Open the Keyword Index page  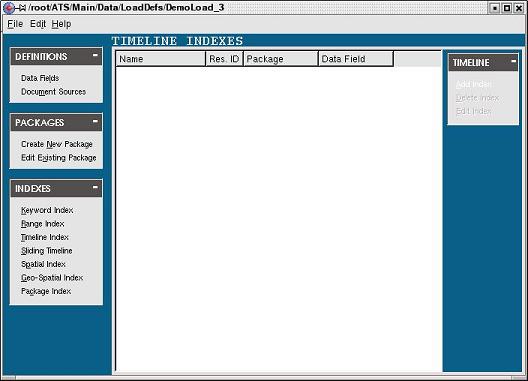tap(47, 210)
